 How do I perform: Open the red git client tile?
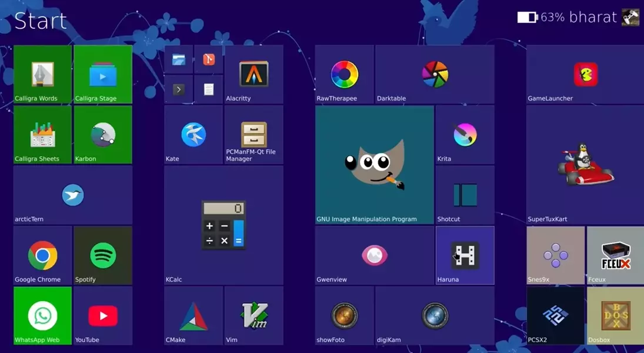coord(209,59)
